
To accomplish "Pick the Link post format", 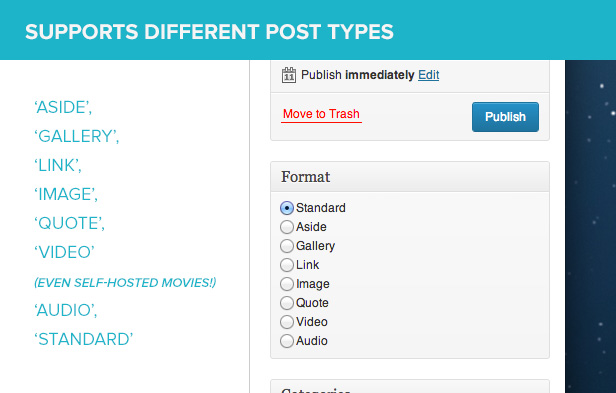I will click(287, 265).
